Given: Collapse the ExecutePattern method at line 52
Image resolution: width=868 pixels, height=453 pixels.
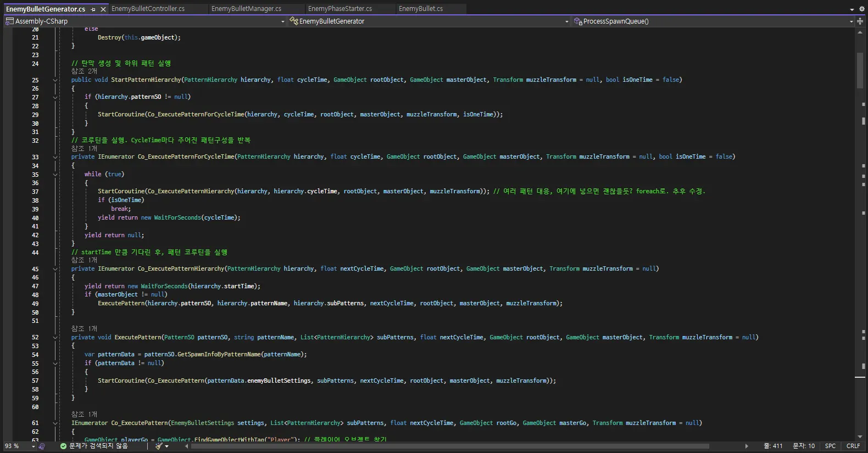Looking at the screenshot, I should tap(55, 338).
